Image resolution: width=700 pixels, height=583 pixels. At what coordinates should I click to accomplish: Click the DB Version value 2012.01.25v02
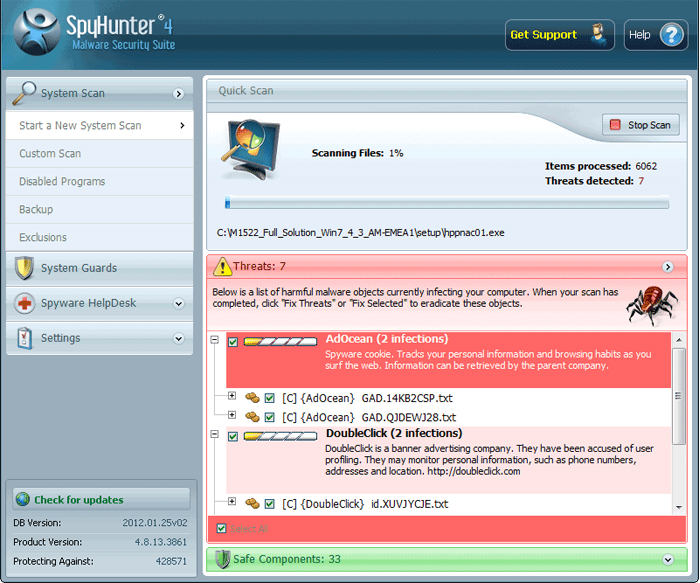click(x=155, y=523)
